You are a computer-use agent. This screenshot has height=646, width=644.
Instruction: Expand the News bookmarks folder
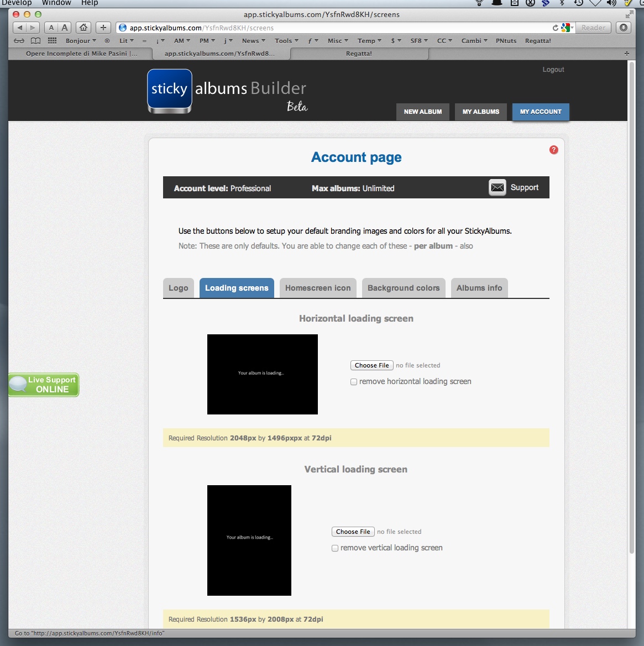tap(253, 41)
